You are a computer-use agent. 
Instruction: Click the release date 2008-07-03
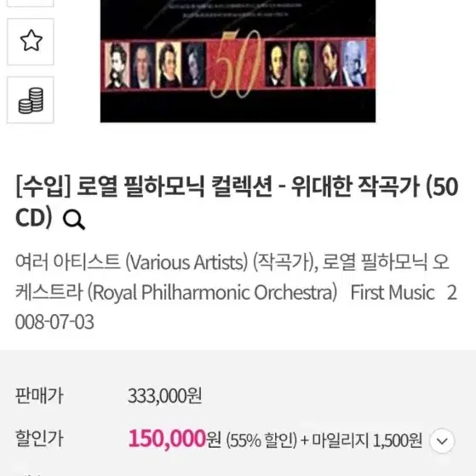point(54,322)
